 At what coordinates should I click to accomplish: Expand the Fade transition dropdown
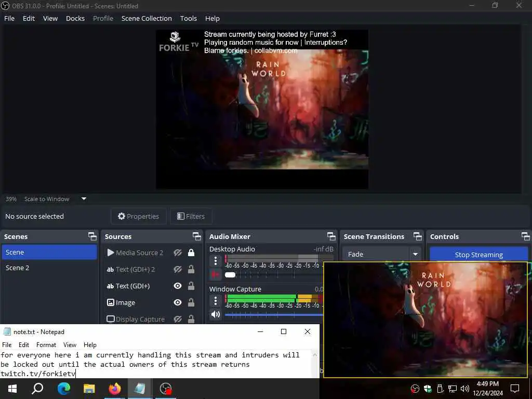point(415,254)
